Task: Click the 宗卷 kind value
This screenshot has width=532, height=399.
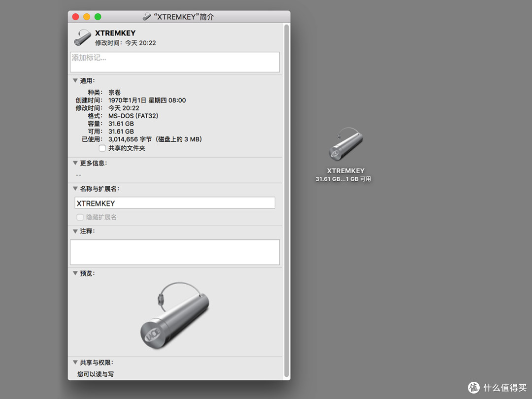Action: 114,92
